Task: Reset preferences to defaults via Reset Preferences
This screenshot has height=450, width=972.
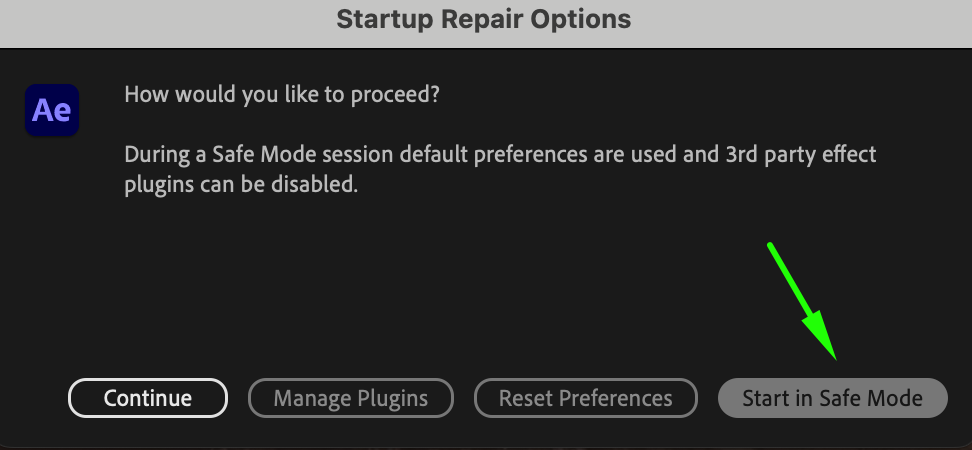Action: pyautogui.click(x=586, y=398)
